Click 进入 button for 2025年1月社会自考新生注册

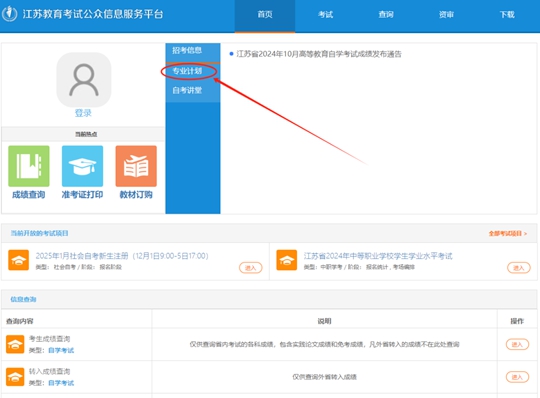pos(251,268)
